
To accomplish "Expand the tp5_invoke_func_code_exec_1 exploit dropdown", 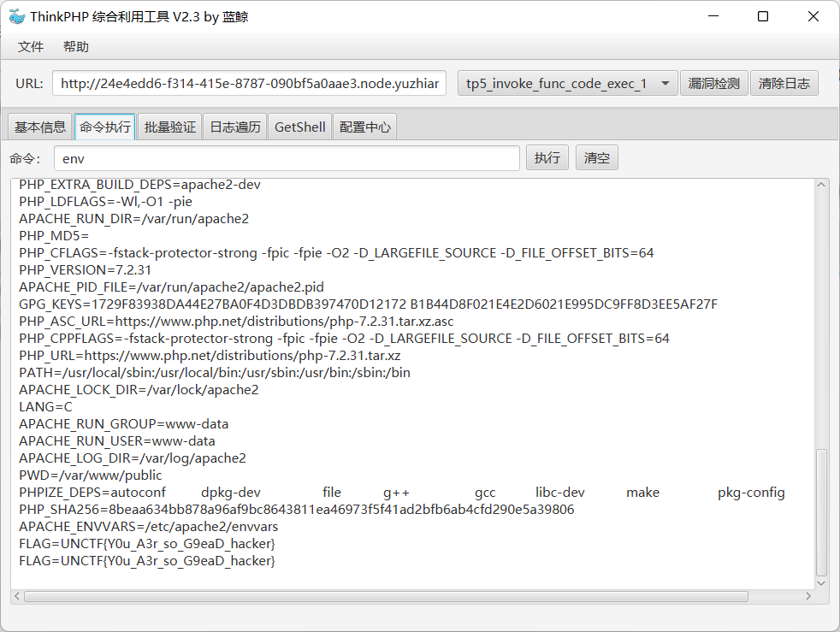I will point(568,84).
